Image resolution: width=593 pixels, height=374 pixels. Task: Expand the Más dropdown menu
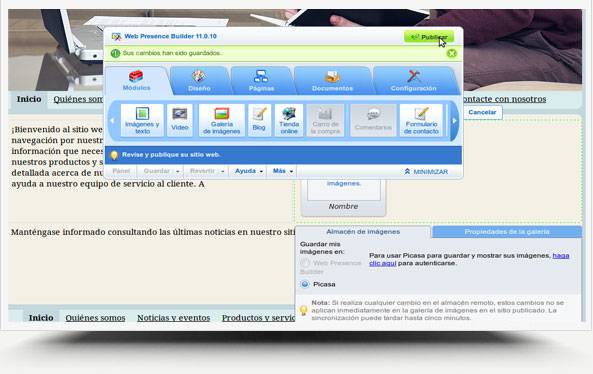pyautogui.click(x=283, y=171)
